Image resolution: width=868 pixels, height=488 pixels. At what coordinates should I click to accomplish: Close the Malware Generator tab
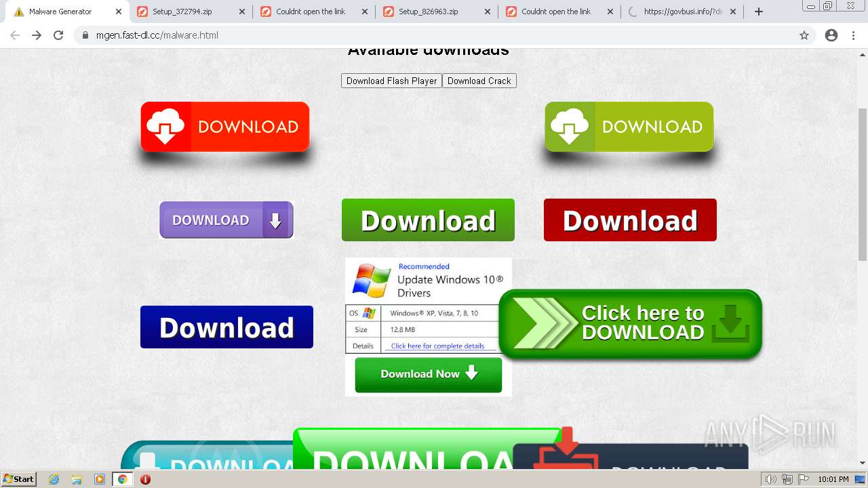tap(119, 12)
